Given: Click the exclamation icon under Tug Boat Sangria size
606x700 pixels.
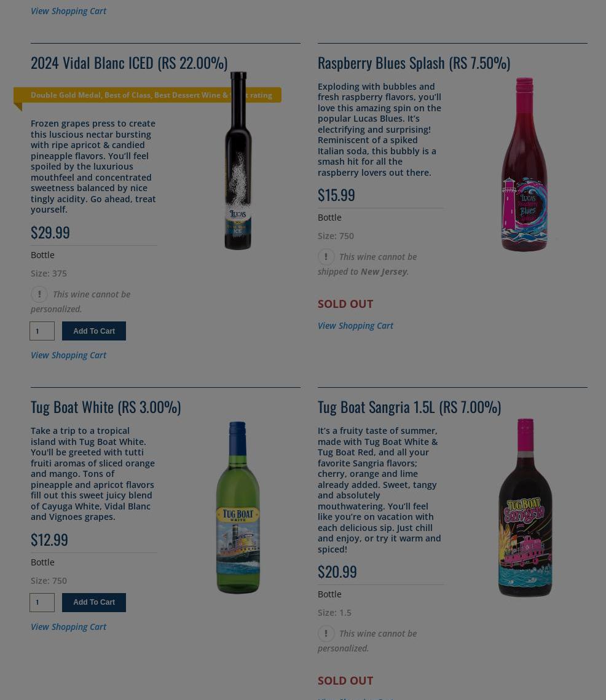Looking at the screenshot, I should click(326, 634).
